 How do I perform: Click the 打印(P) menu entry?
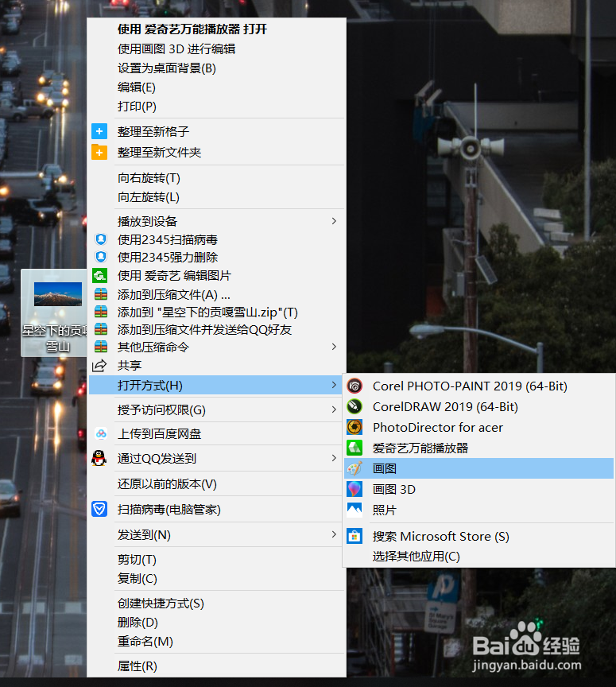coord(138,106)
